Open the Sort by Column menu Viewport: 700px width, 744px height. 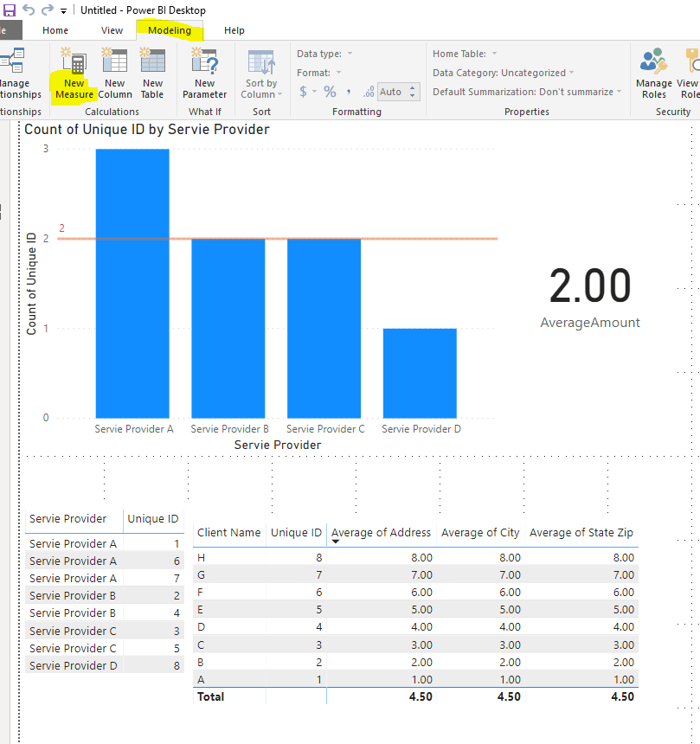(261, 74)
